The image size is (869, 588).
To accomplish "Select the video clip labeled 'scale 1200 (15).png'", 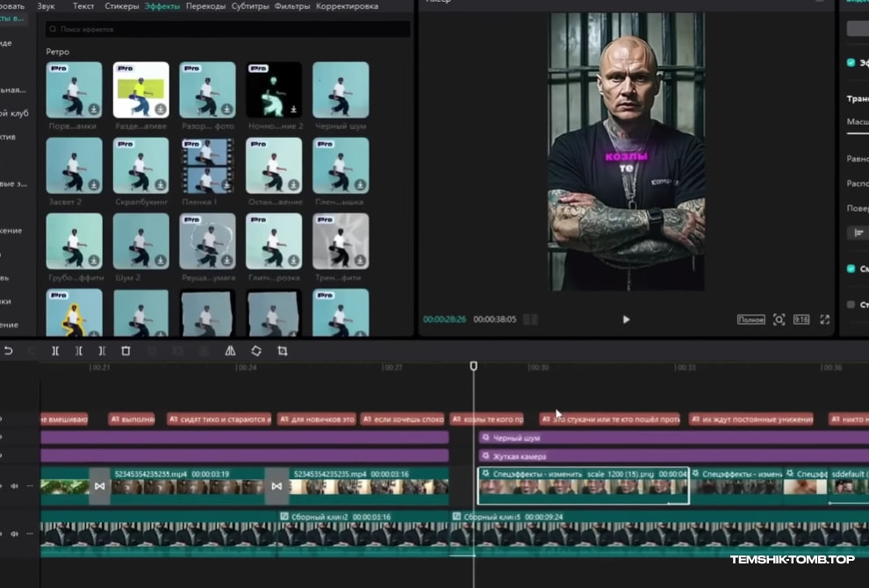I will 584,485.
